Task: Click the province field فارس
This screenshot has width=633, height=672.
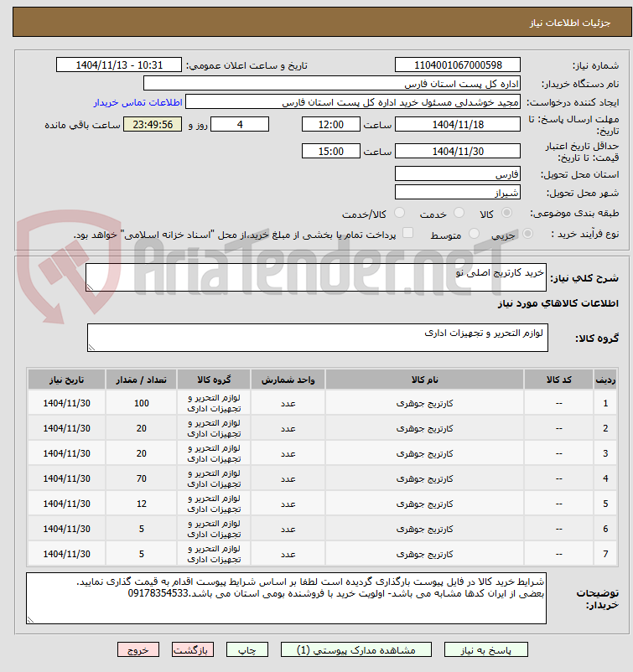Action: pyautogui.click(x=458, y=173)
